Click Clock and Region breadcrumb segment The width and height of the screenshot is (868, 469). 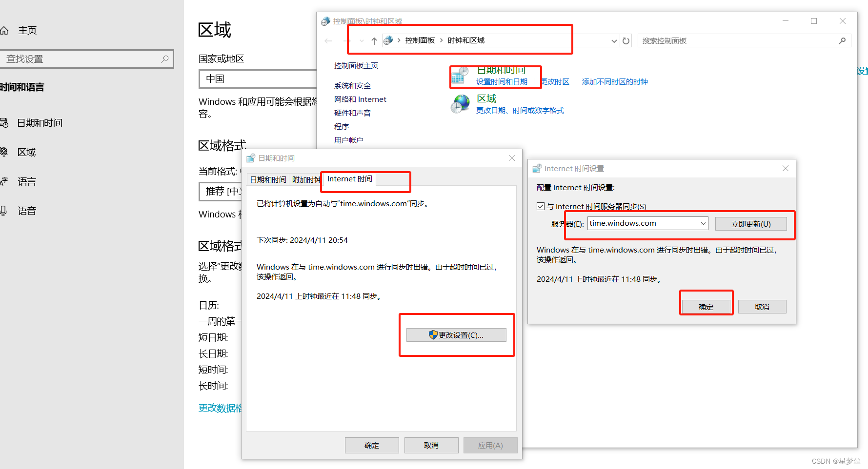pyautogui.click(x=466, y=40)
